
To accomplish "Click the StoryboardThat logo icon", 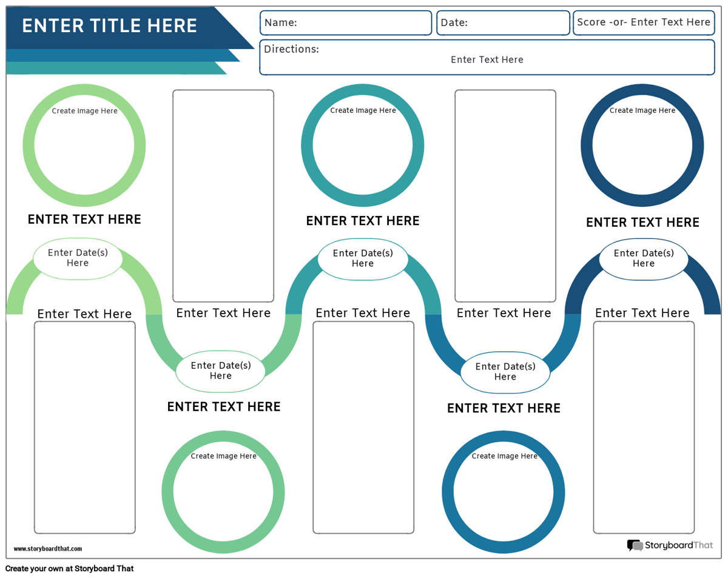I will [635, 545].
